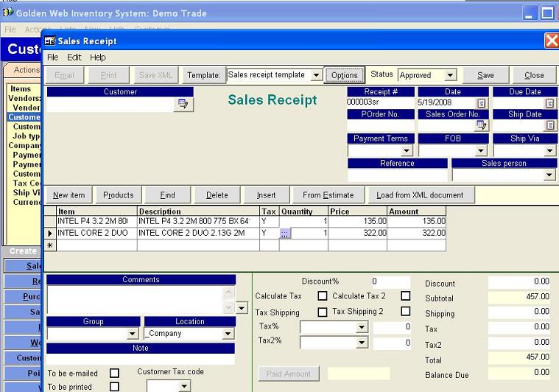The image size is (559, 392).
Task: Click the Golden Web Inventory System app icon
Action: point(8,13)
